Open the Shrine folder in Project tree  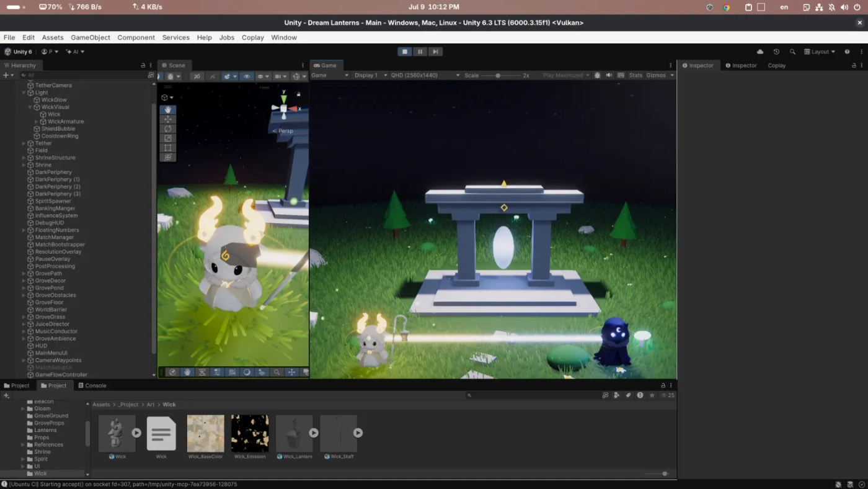(43, 452)
